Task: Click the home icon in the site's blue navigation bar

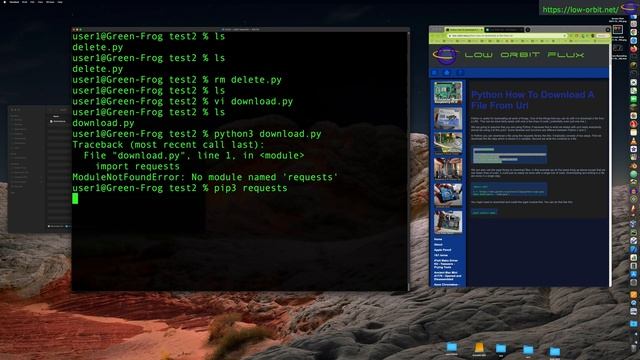Action: (447, 73)
